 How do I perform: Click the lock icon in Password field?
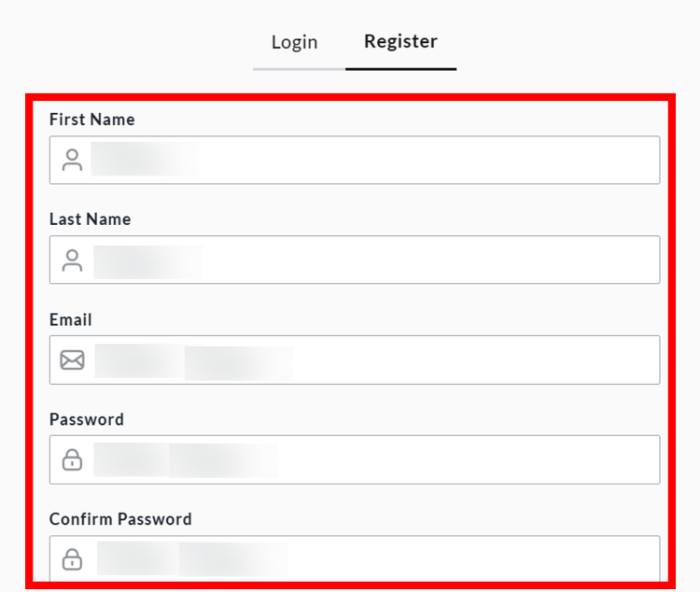coord(72,459)
